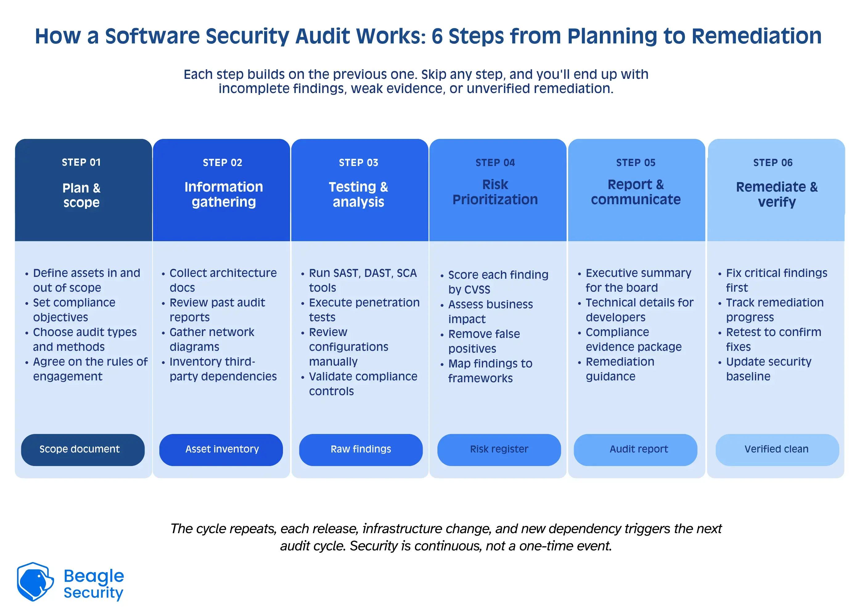
Task: Click 'Fix critical findings first' bullet
Action: 776,280
